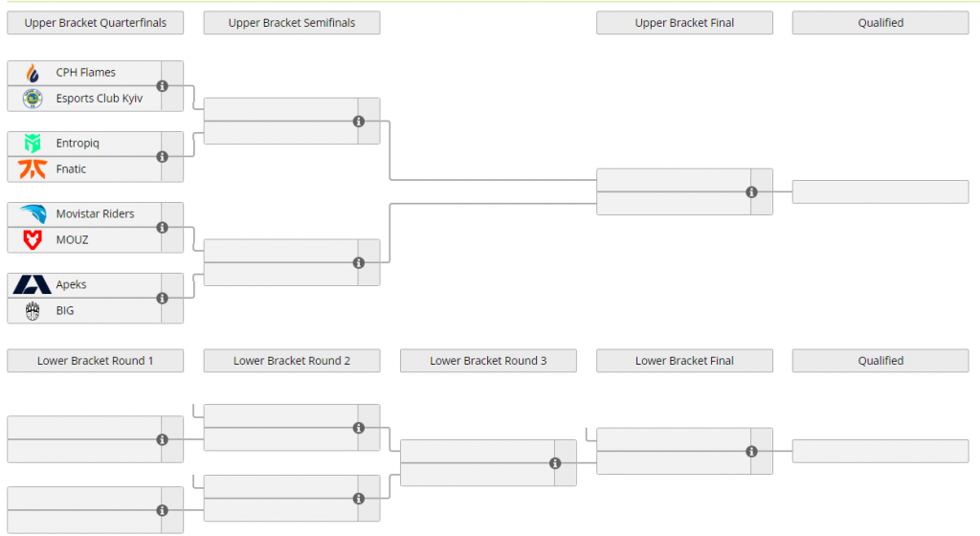The width and height of the screenshot is (980, 536).
Task: Click the empty upper bracket Qualified slot
Action: coord(880,191)
